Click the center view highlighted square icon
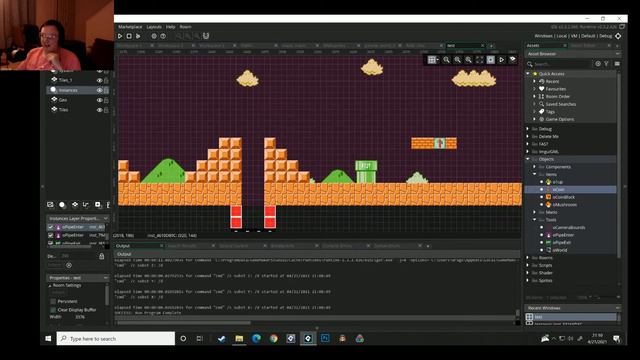The image size is (640, 360). point(491,60)
